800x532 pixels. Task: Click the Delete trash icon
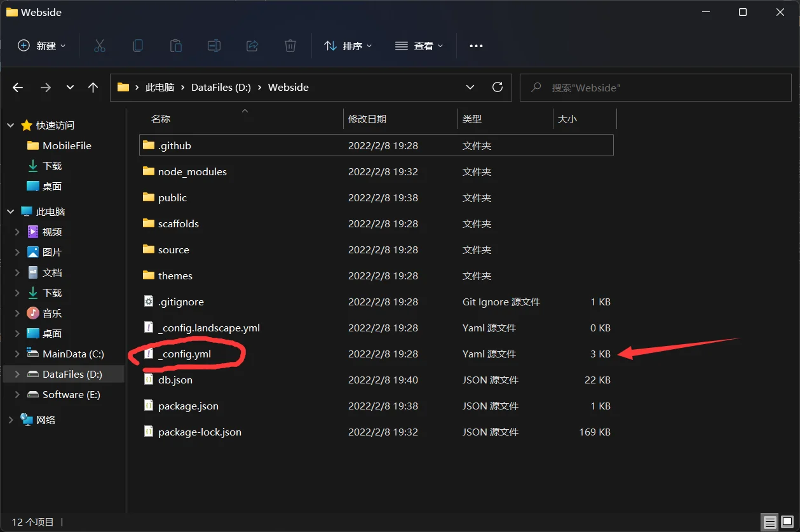290,46
